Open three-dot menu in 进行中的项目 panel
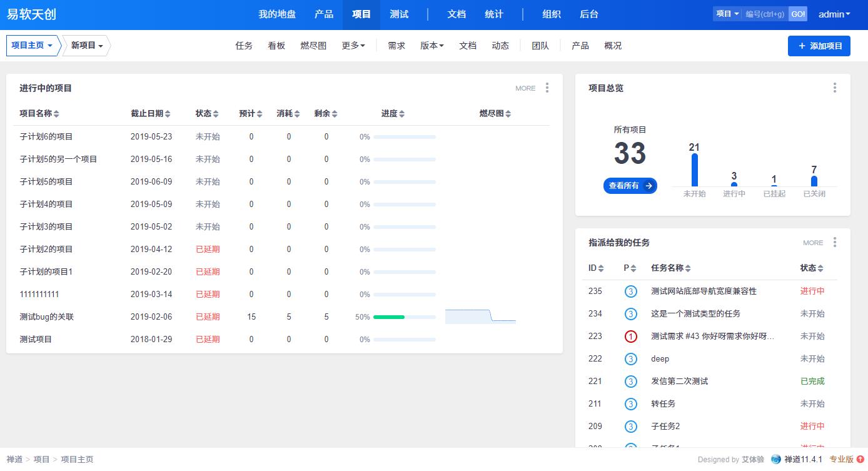The image size is (868, 471). [547, 88]
